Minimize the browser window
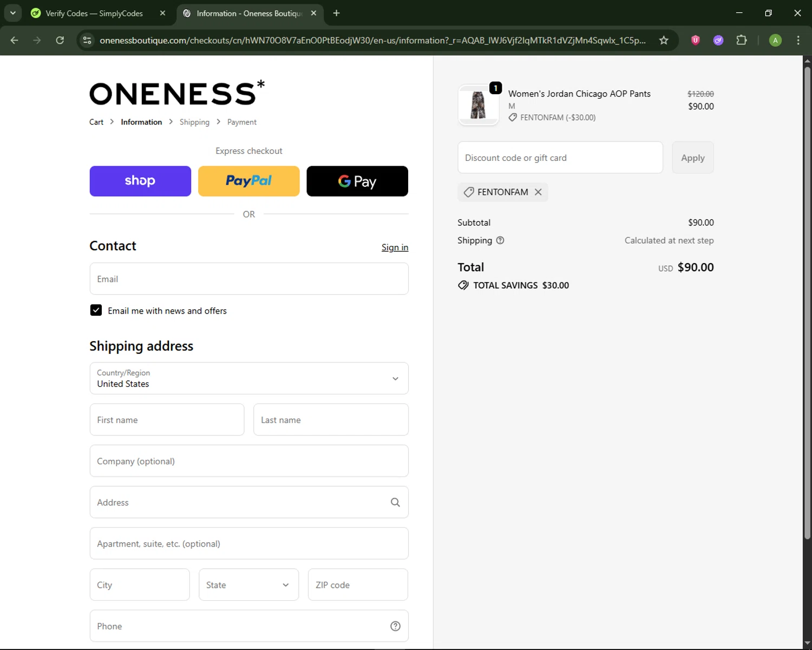Screen dimensions: 812x650 (x=739, y=13)
